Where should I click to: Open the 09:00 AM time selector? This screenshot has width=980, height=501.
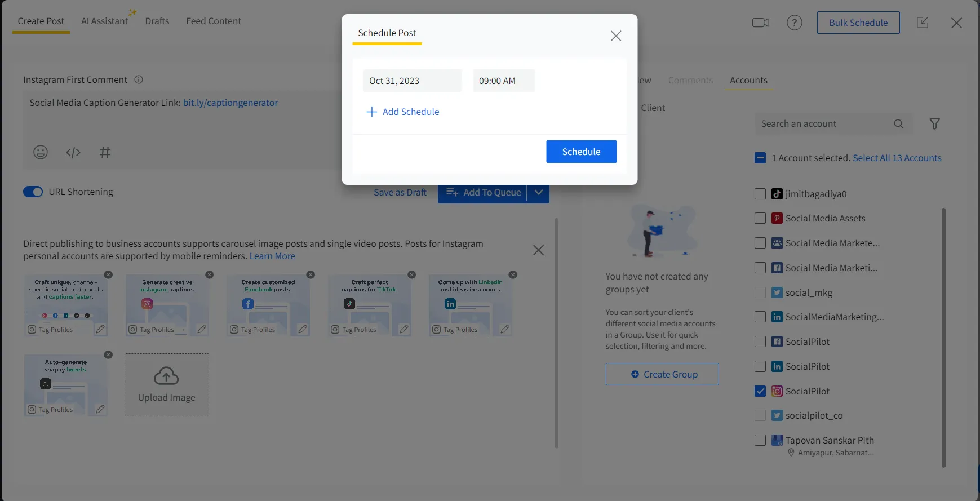(x=503, y=81)
